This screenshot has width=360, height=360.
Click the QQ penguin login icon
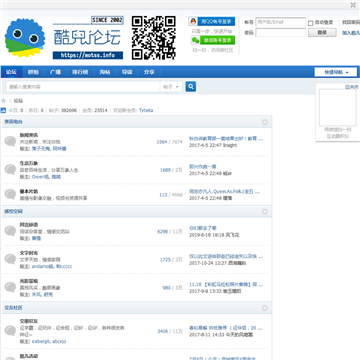pos(193,21)
